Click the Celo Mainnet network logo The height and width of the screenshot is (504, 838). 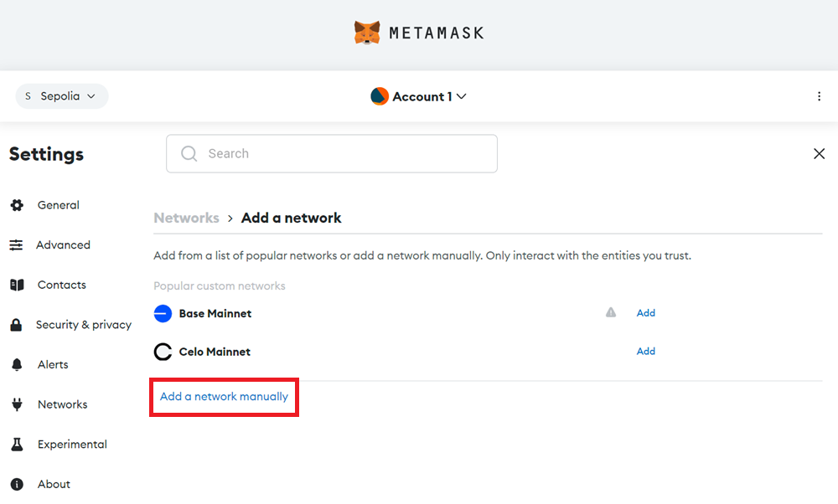tap(163, 352)
